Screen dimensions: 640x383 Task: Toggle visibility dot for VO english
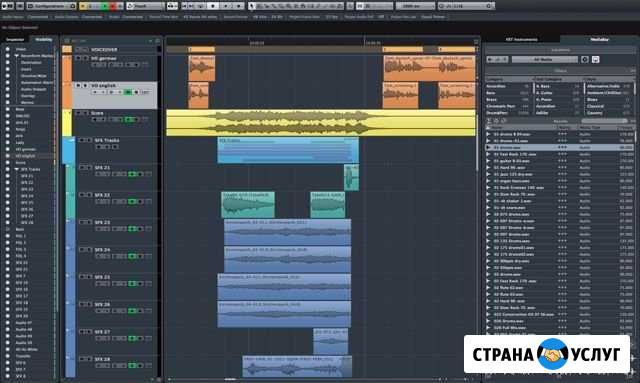[x=7, y=156]
